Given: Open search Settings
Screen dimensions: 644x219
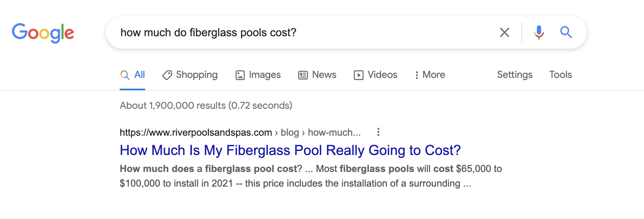Looking at the screenshot, I should [514, 75].
